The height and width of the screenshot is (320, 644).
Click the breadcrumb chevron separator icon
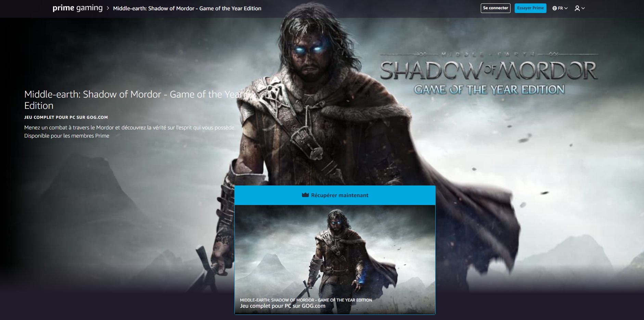[108, 8]
